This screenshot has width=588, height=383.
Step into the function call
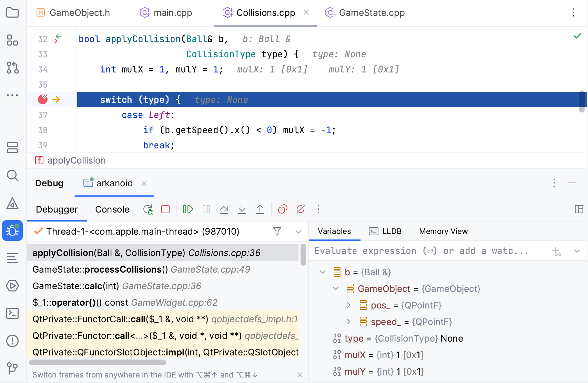pos(242,209)
